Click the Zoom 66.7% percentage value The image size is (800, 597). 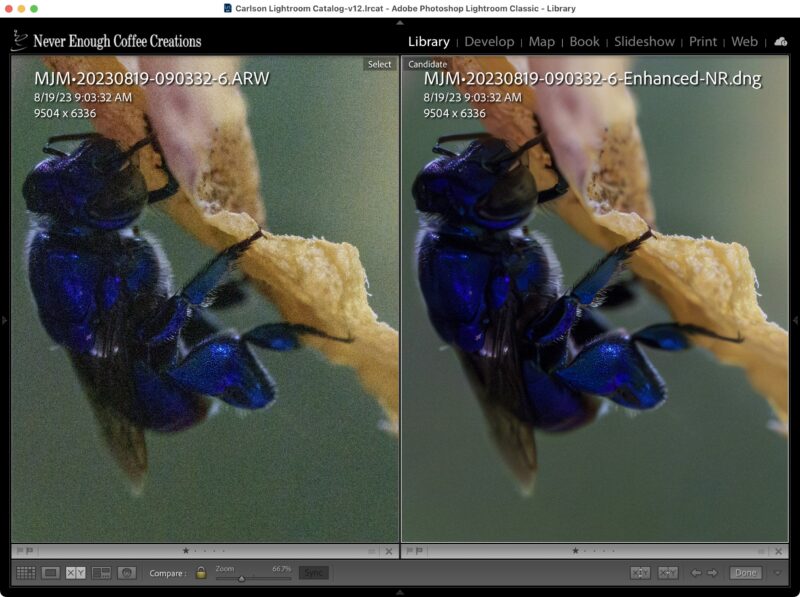[282, 568]
